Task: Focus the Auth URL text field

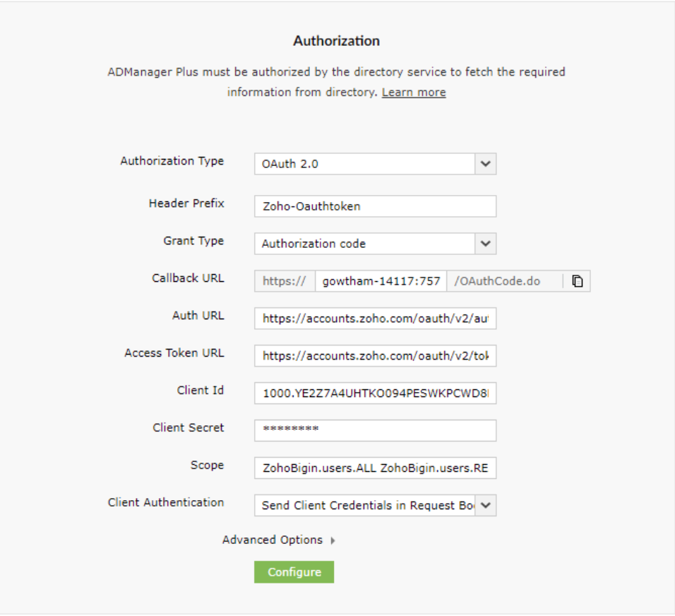Action: pos(375,319)
